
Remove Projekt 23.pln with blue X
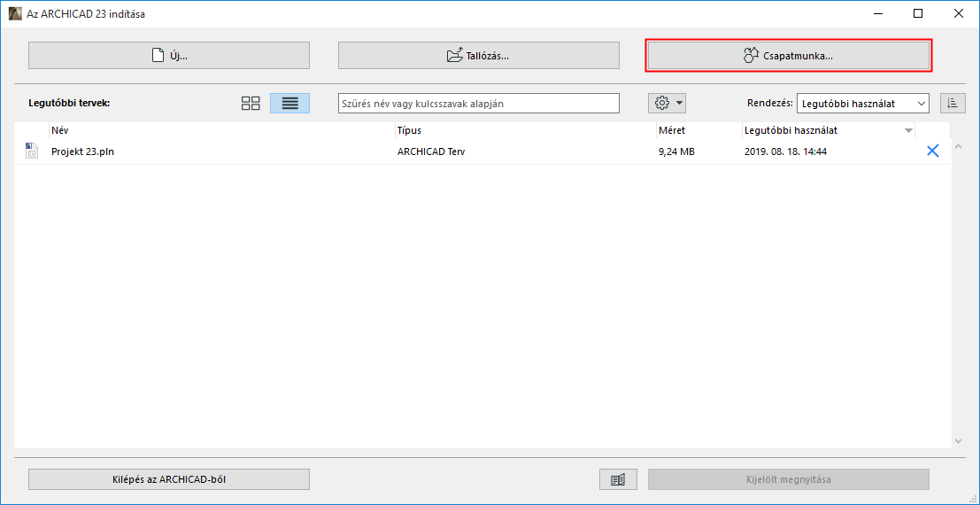932,151
